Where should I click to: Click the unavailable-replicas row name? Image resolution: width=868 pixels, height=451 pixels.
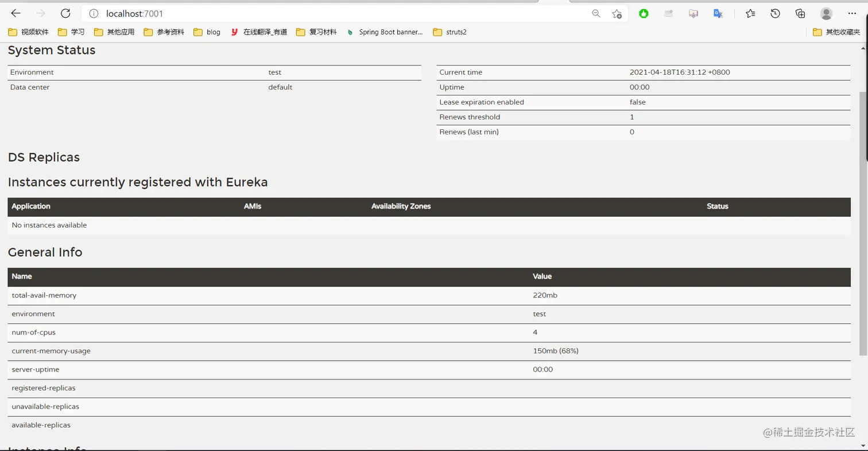[x=45, y=407]
